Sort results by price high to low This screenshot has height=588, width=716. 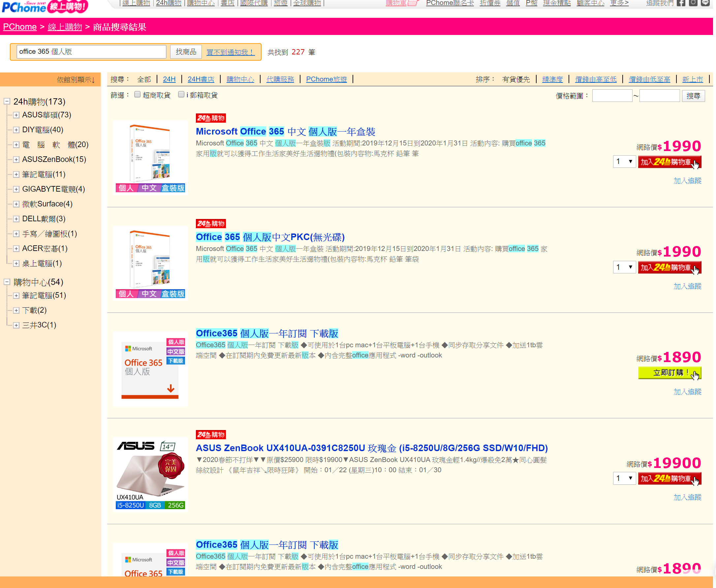[x=596, y=79]
